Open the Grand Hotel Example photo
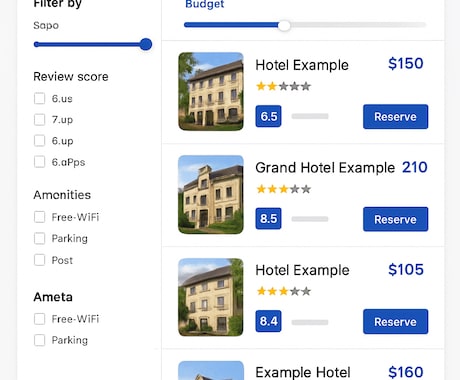Screen dimensions: 460x380 click(x=211, y=194)
